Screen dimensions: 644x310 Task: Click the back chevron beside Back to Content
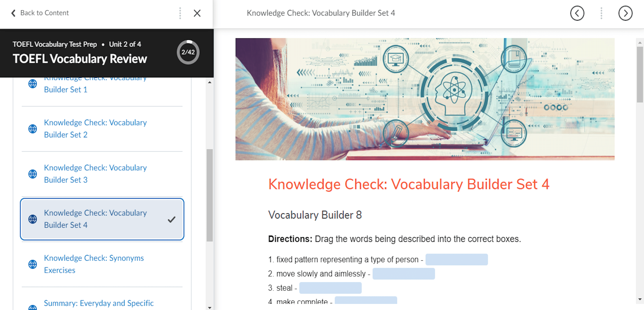(13, 13)
